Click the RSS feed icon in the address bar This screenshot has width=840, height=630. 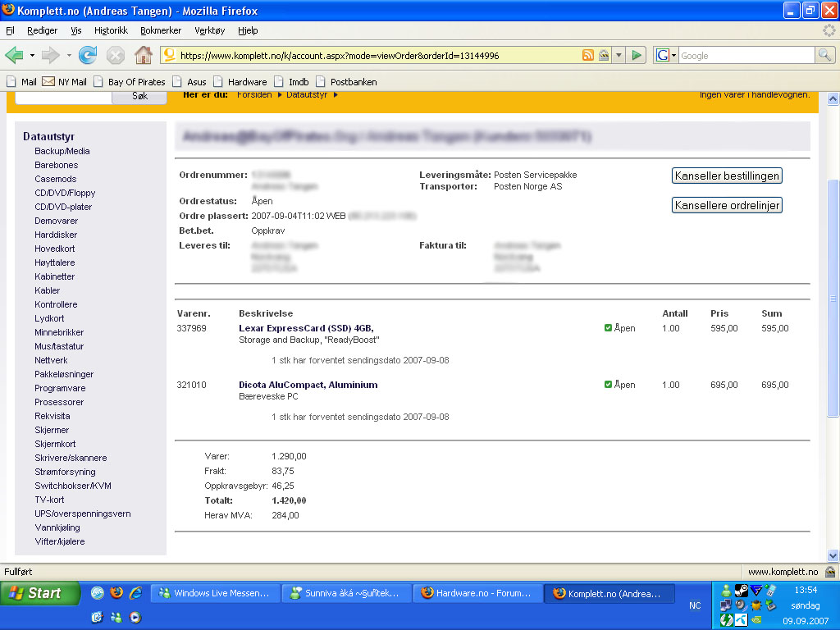588,55
